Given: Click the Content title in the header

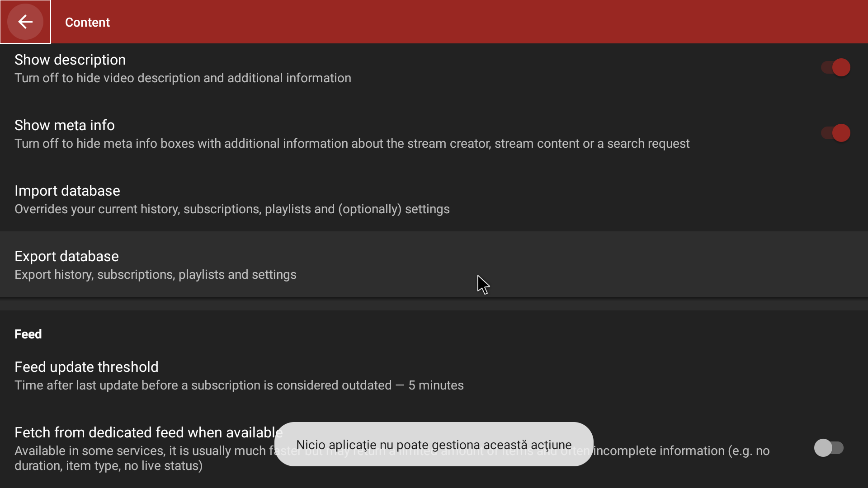Looking at the screenshot, I should click(x=87, y=22).
